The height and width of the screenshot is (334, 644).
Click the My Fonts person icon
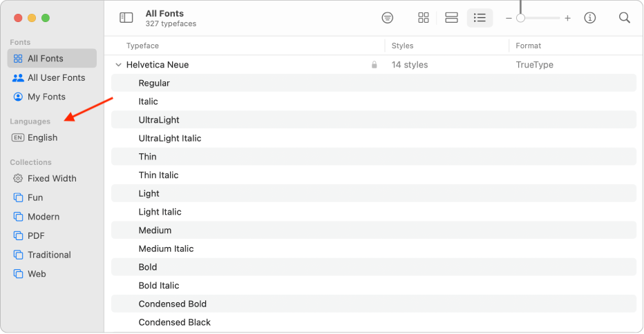pos(18,97)
